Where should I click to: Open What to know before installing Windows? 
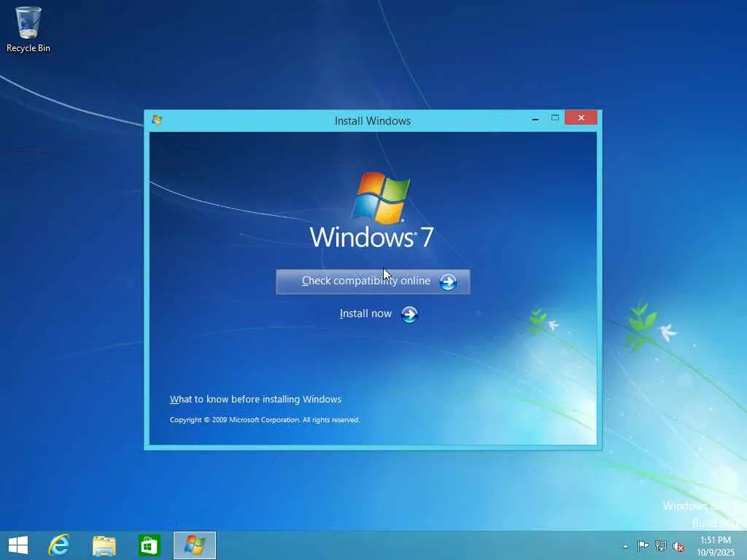coord(255,399)
